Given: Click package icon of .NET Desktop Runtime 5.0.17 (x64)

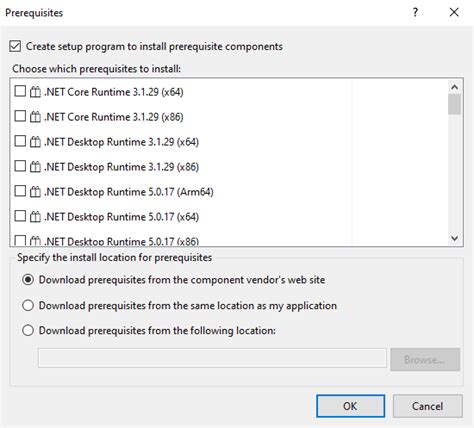Looking at the screenshot, I should click(x=35, y=217).
